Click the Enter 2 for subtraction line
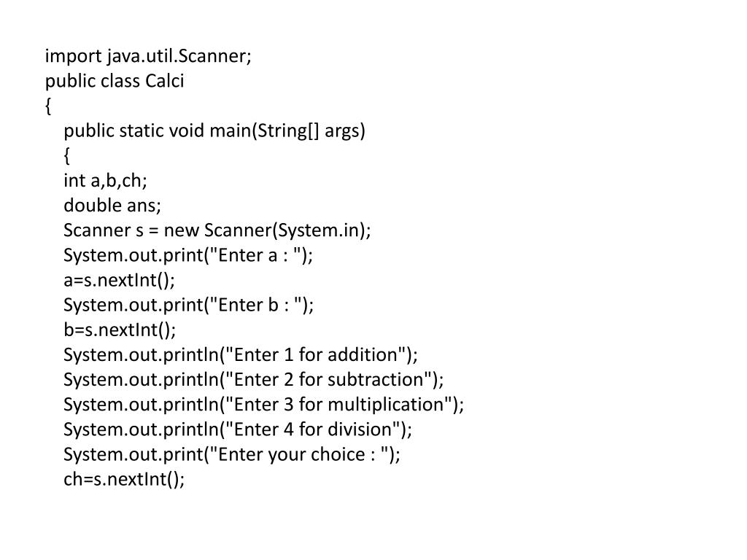 [x=253, y=380]
